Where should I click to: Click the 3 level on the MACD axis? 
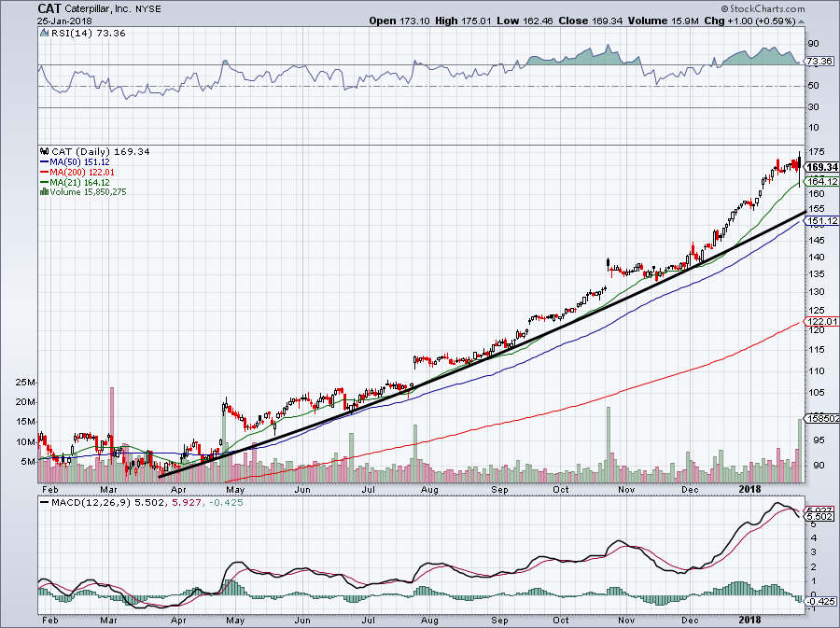[813, 552]
